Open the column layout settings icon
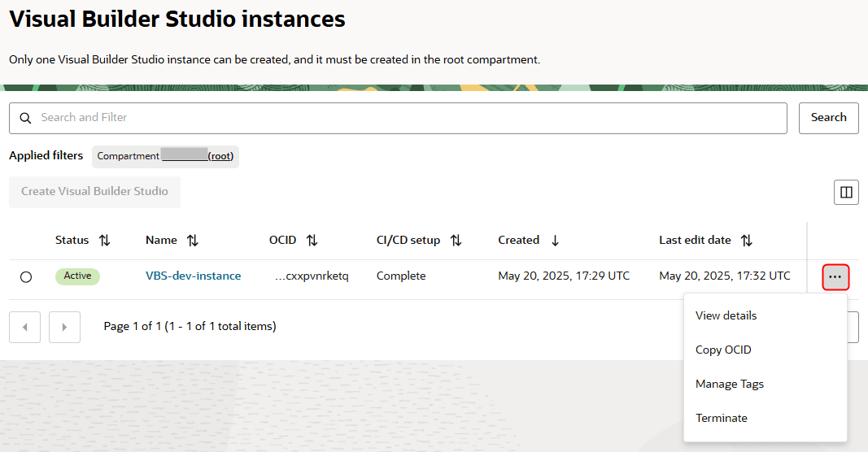Screen dimensions: 868x452 tap(846, 193)
